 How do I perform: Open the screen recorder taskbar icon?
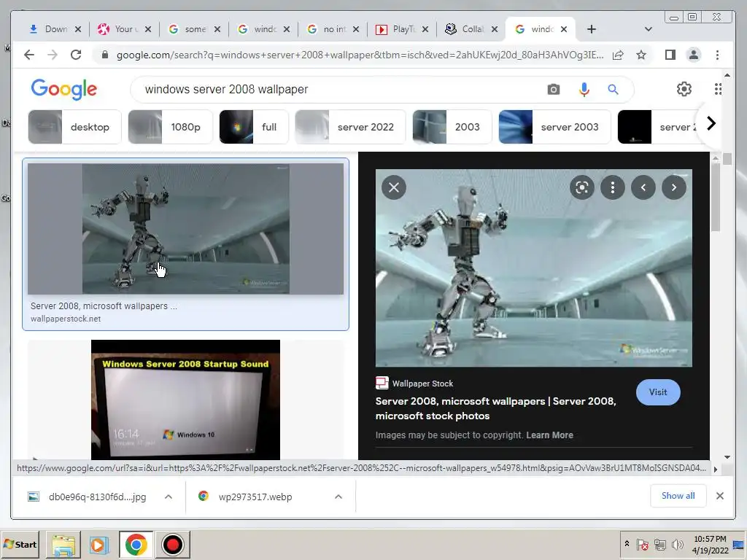click(172, 545)
